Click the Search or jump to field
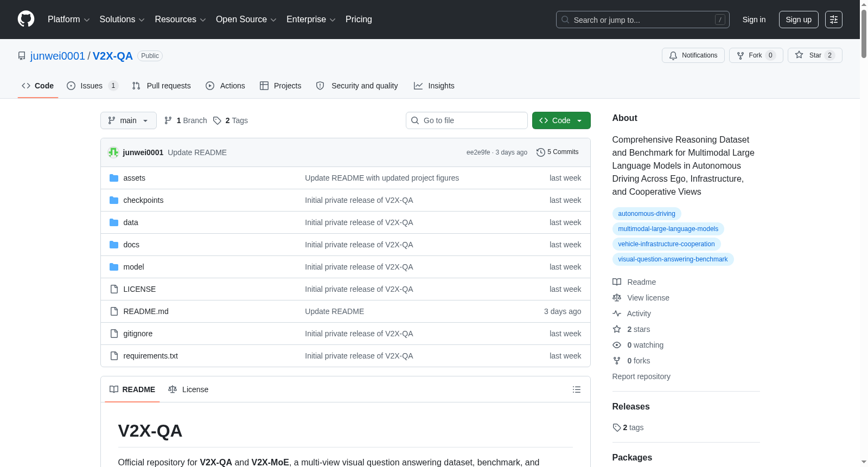868x467 pixels. coord(643,20)
